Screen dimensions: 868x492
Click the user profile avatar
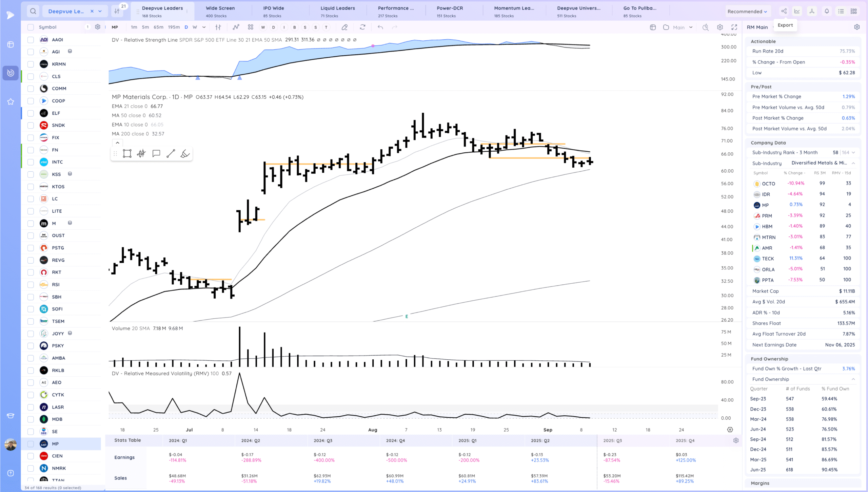tap(11, 444)
